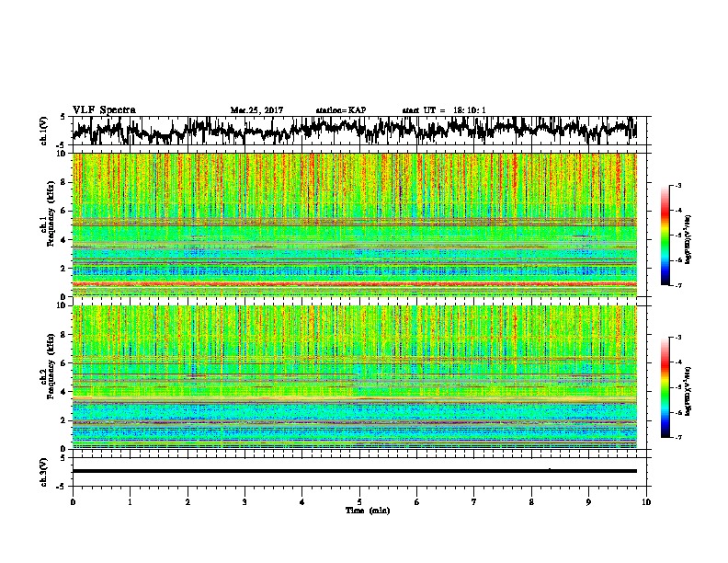728x563 pixels.
Task: Click the ch.1 color bar "log(PSD)" unit label
Action: 688,239
